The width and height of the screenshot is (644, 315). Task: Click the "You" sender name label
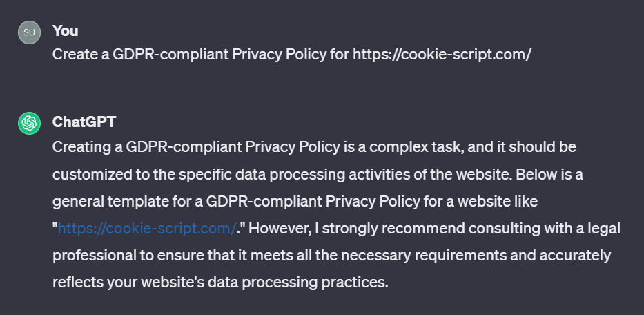point(66,30)
